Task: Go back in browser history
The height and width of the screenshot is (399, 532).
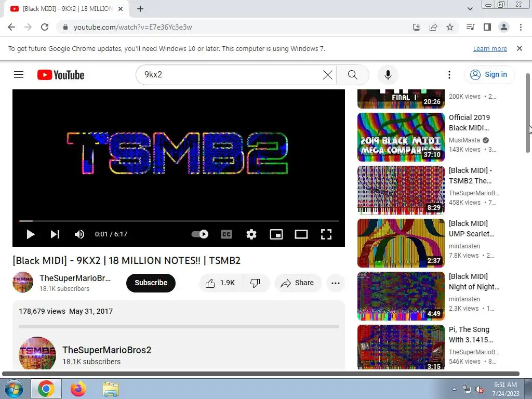Action: click(11, 27)
